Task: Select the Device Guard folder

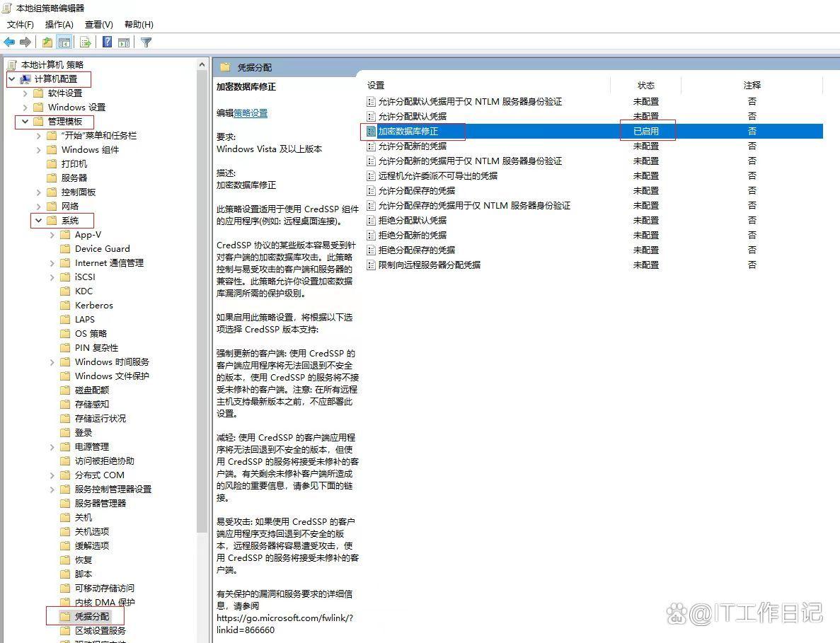Action: click(x=103, y=248)
